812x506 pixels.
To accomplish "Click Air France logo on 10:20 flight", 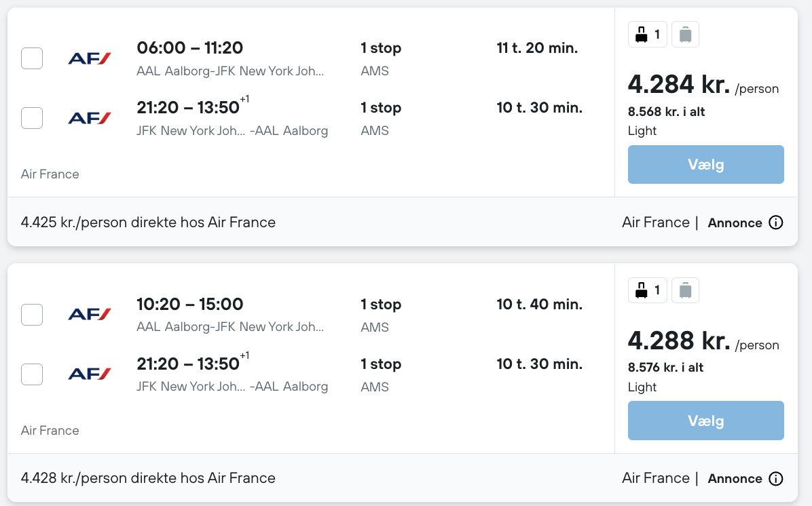I will point(90,314).
